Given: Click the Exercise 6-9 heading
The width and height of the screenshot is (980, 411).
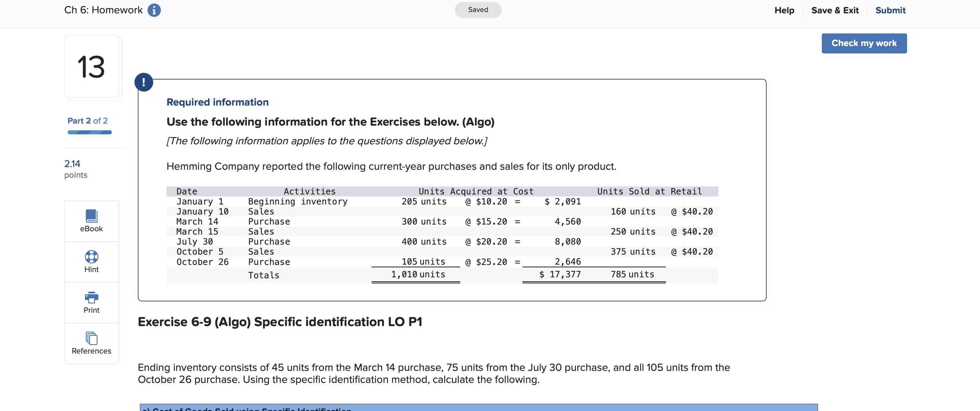Looking at the screenshot, I should 280,322.
